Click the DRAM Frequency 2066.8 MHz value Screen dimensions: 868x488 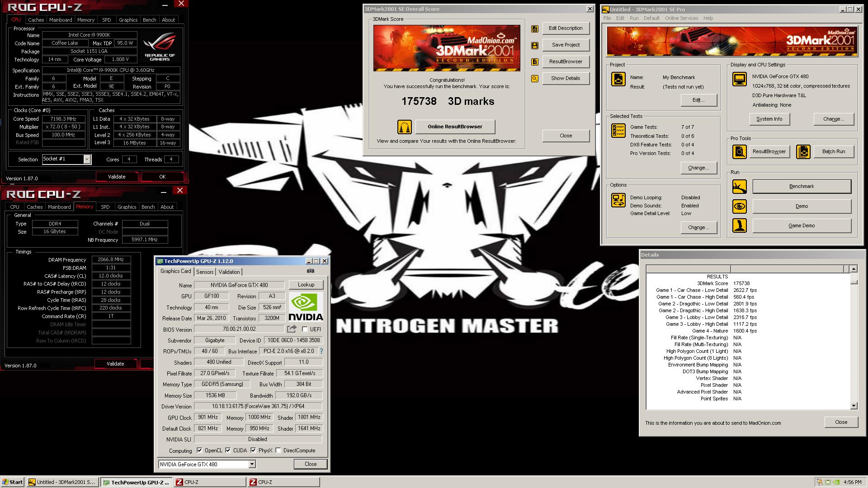point(111,260)
